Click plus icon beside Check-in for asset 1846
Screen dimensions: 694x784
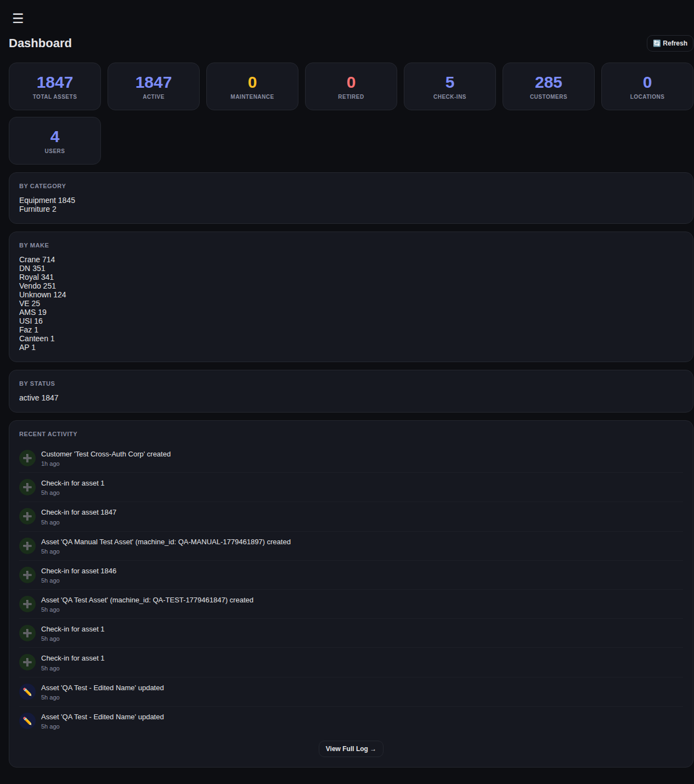(x=27, y=575)
